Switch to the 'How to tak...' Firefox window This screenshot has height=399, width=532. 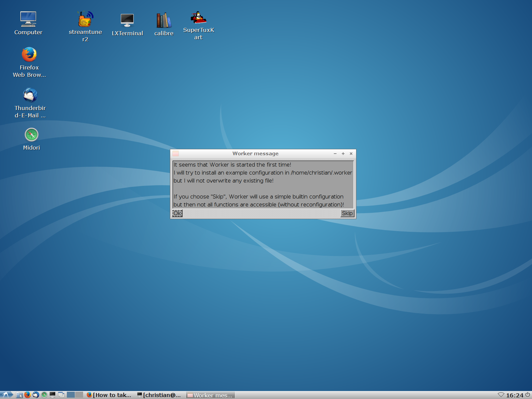click(x=109, y=395)
